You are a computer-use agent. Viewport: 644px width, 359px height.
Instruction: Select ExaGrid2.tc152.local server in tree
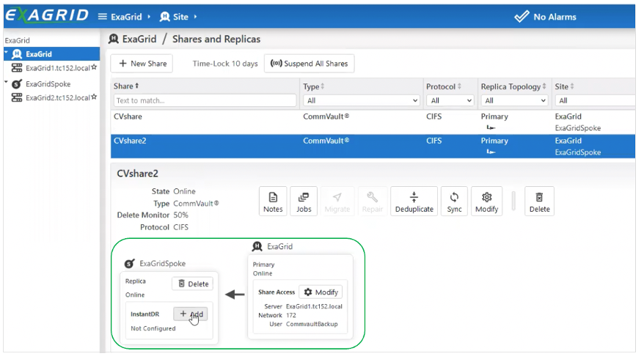pyautogui.click(x=57, y=97)
